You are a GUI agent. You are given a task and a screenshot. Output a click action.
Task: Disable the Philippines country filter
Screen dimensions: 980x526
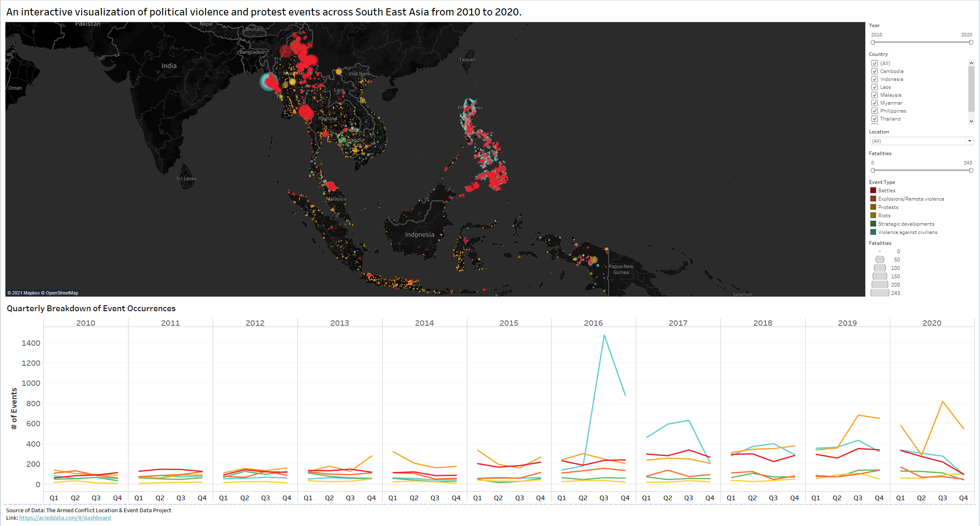(874, 111)
